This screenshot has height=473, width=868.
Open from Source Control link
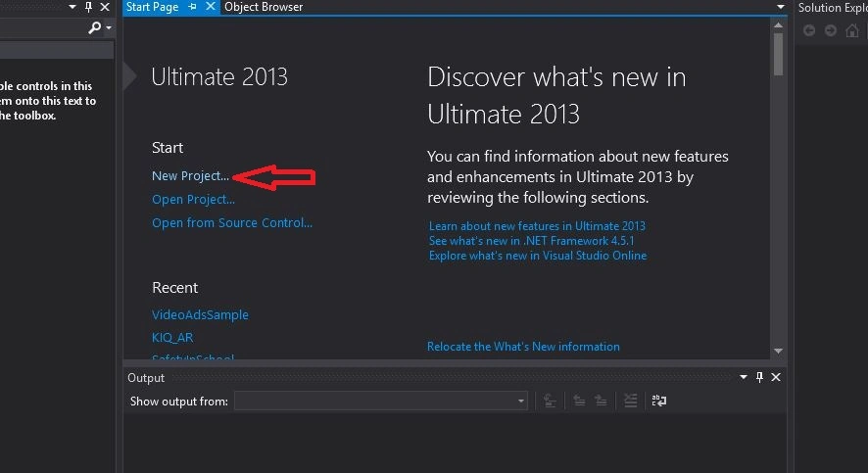pos(232,222)
